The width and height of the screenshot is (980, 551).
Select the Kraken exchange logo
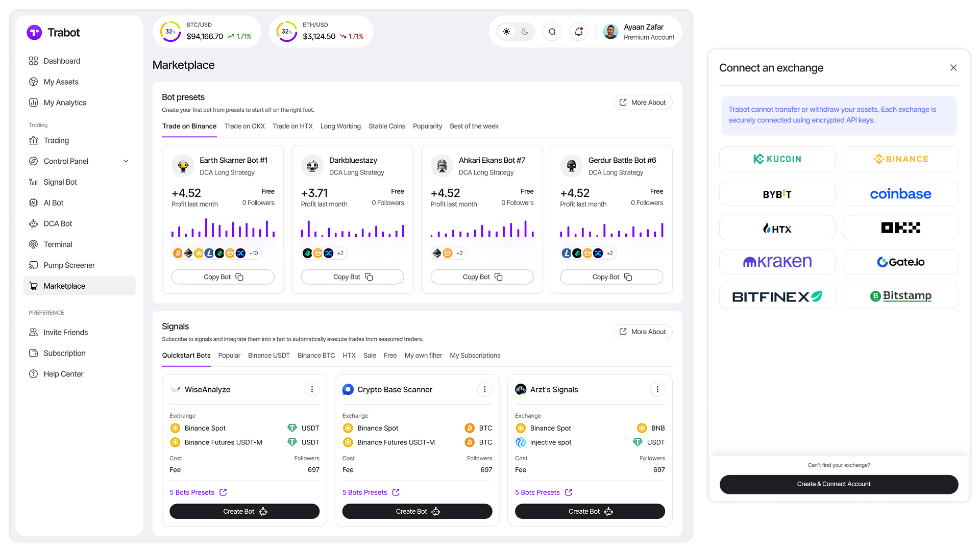[777, 262]
